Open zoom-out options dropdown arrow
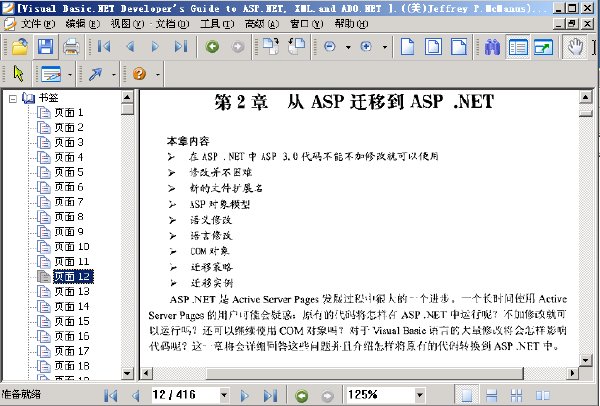Image resolution: width=600 pixels, height=406 pixels. [348, 47]
